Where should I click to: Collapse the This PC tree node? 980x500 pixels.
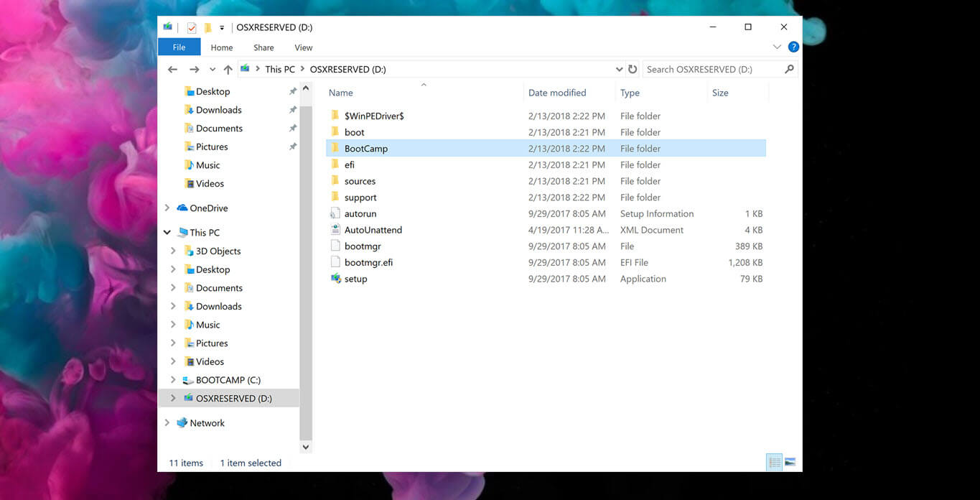pyautogui.click(x=167, y=232)
